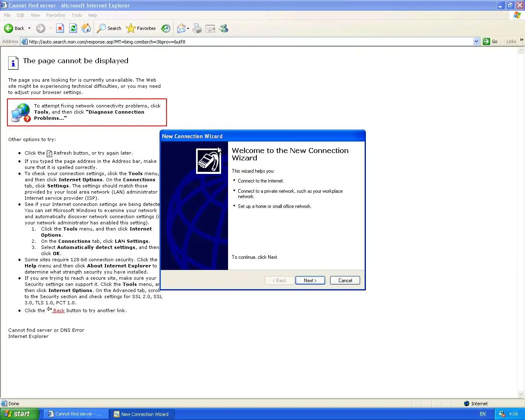525x420 pixels.
Task: Open the Favorites menu
Action: pos(56,15)
